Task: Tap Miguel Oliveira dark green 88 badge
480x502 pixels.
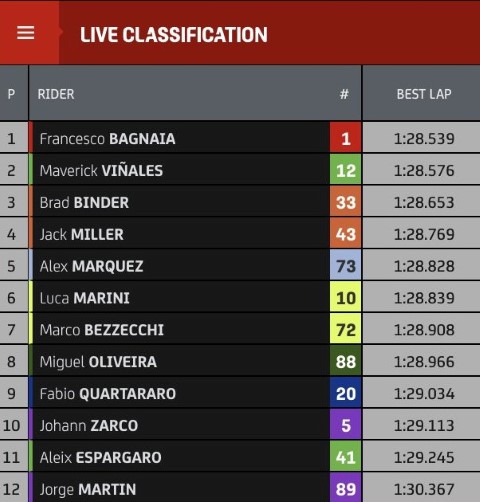Action: pos(345,361)
